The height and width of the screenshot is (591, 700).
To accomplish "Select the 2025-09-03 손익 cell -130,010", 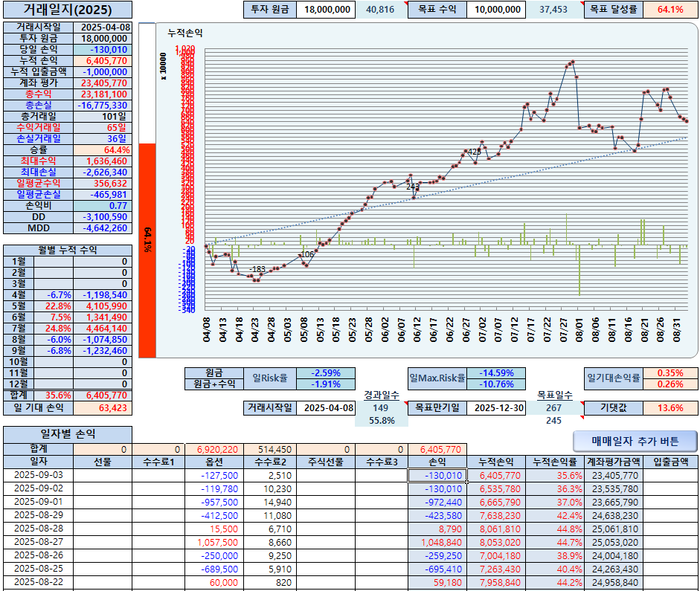I will 437,476.
